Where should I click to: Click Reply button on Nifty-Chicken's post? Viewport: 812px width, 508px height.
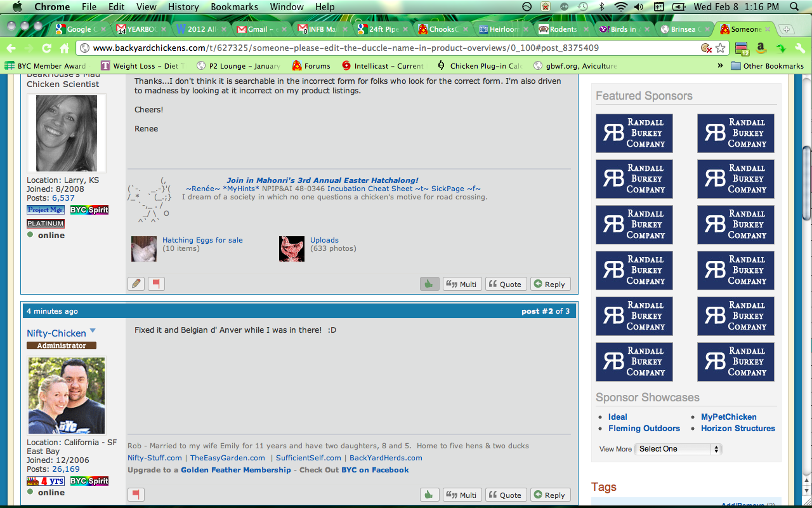(549, 495)
